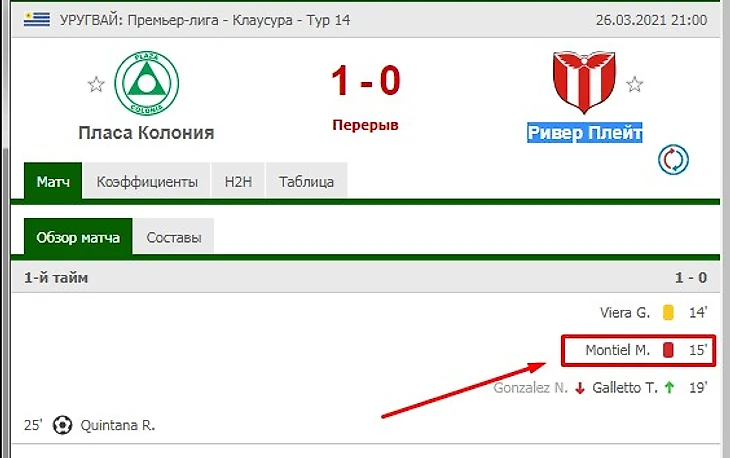Open the Матч tab
The height and width of the screenshot is (458, 730).
coord(53,181)
